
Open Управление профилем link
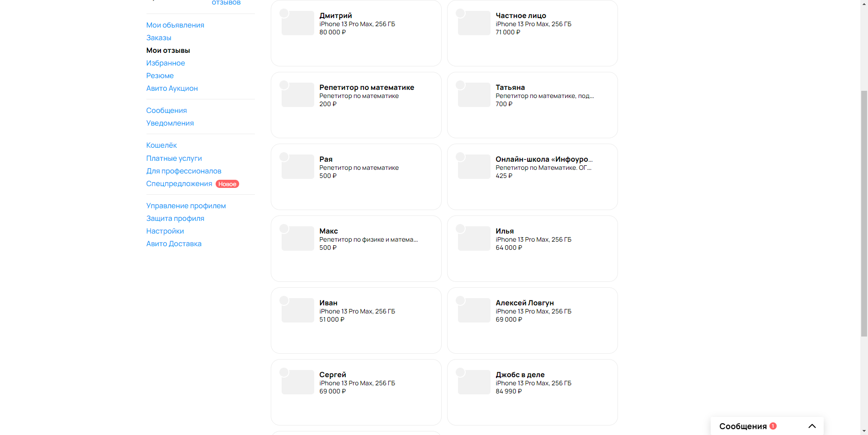[x=186, y=206]
